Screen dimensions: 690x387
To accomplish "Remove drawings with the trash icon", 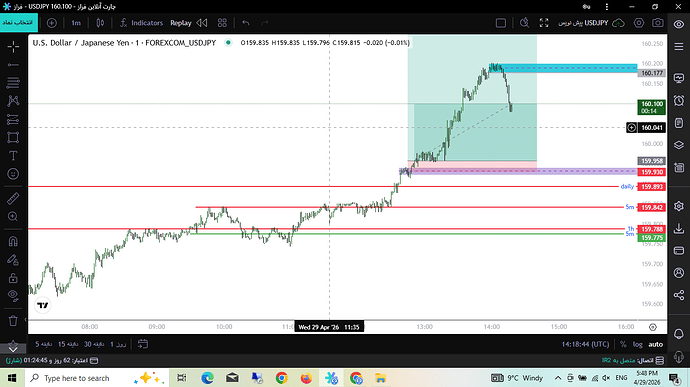I will pyautogui.click(x=13, y=321).
